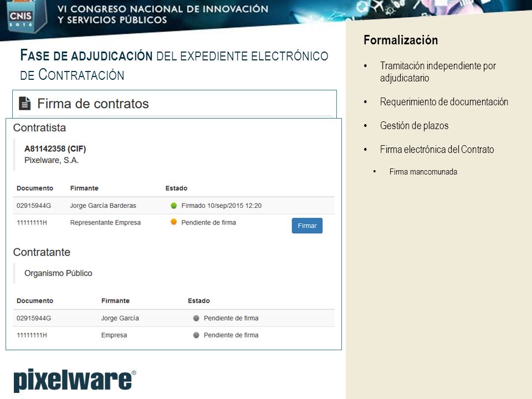Image resolution: width=532 pixels, height=399 pixels.
Task: Click the Documento header in Contratista table
Action: click(x=35, y=188)
